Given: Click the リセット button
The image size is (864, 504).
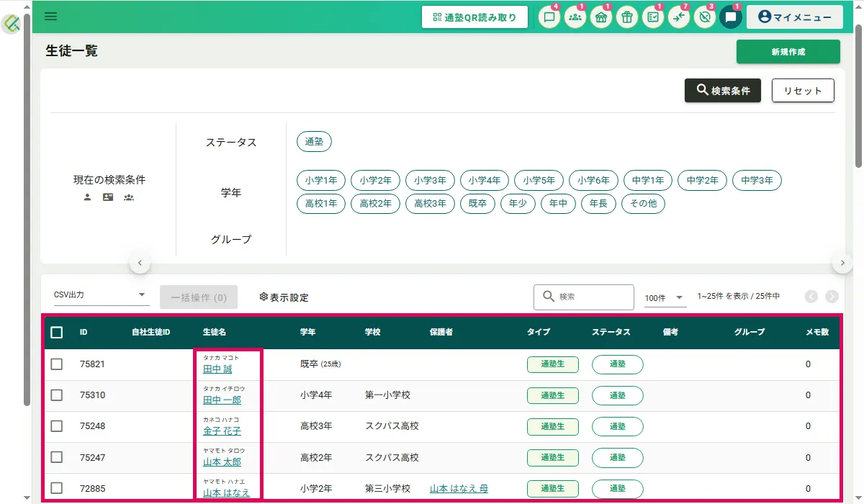Looking at the screenshot, I should pos(803,91).
